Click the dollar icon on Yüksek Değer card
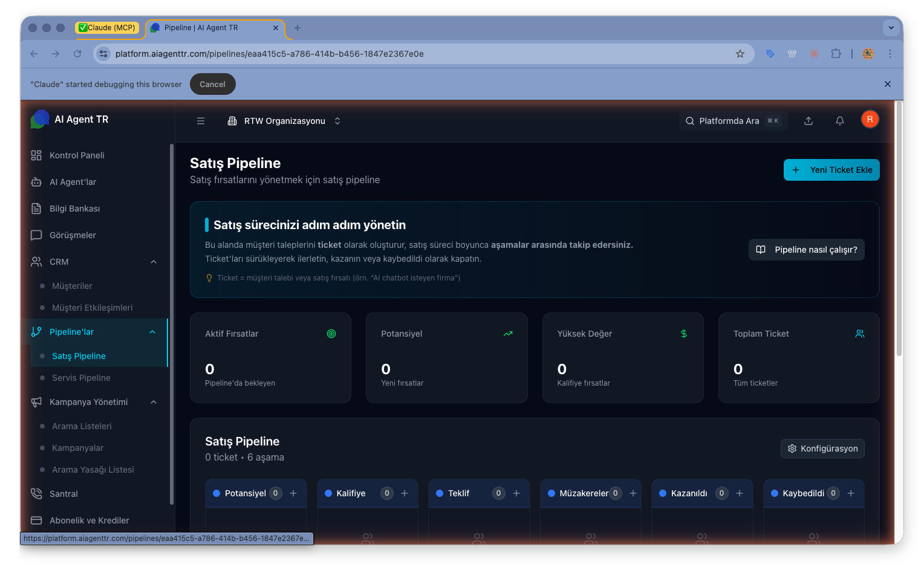 [684, 333]
